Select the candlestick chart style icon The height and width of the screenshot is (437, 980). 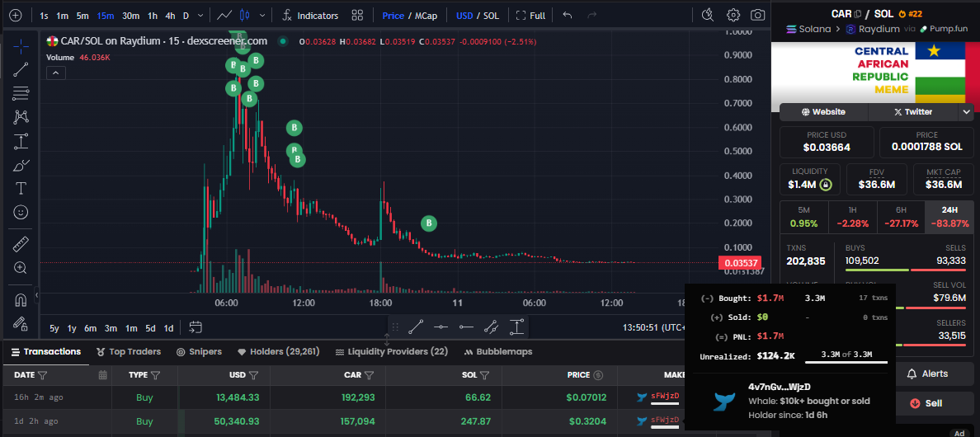click(x=245, y=16)
